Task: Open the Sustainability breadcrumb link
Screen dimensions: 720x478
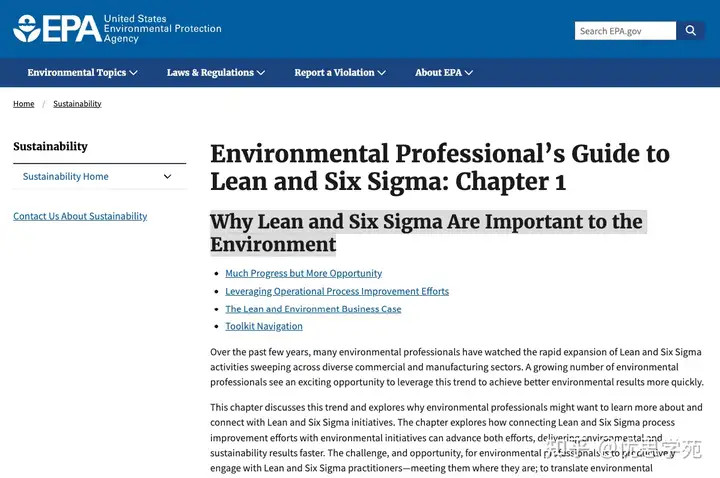Action: (77, 104)
